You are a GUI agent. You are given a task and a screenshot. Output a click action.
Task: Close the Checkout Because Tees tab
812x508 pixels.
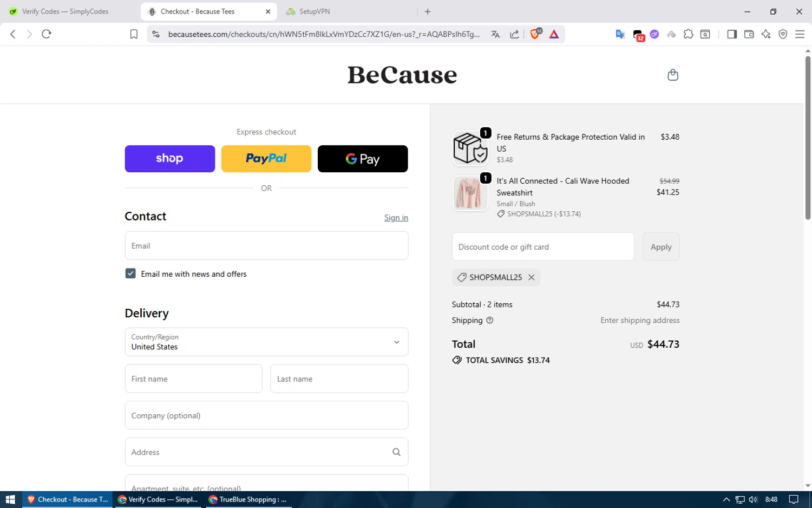coord(268,11)
